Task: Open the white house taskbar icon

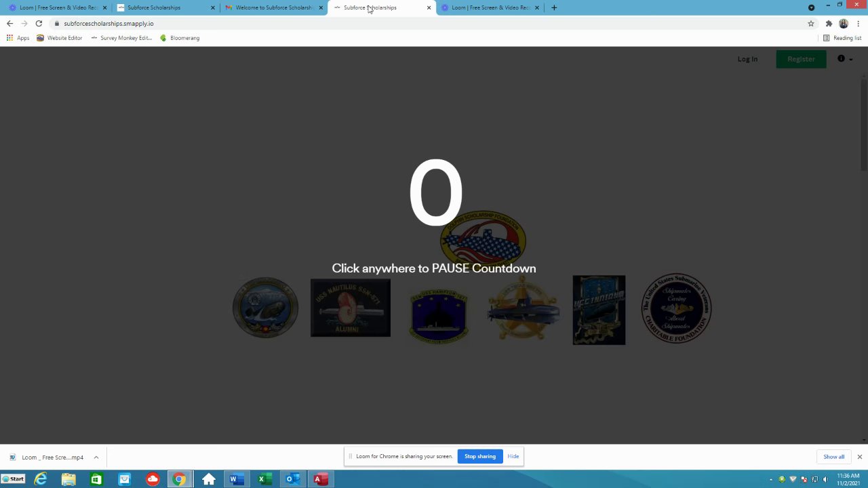Action: 208,479
